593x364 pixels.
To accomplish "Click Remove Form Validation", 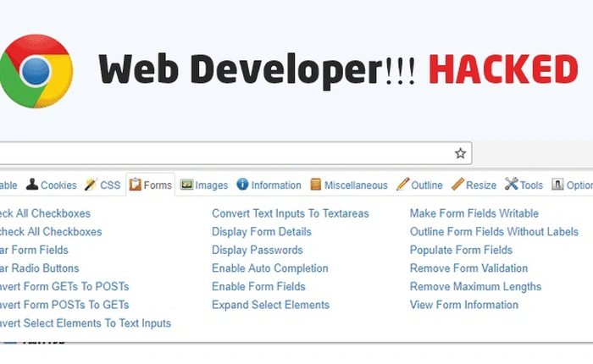I will point(468,268).
